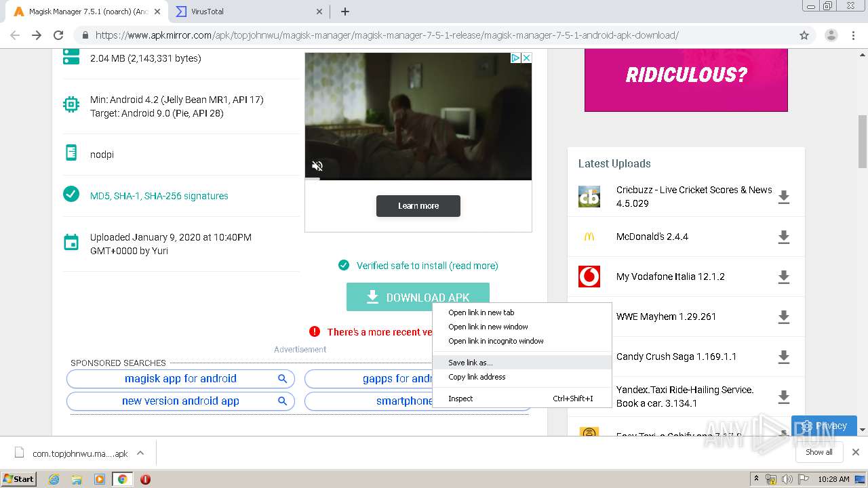Viewport: 868px width, 488px height.
Task: Download Cricbuzz via its download icon
Action: [784, 197]
